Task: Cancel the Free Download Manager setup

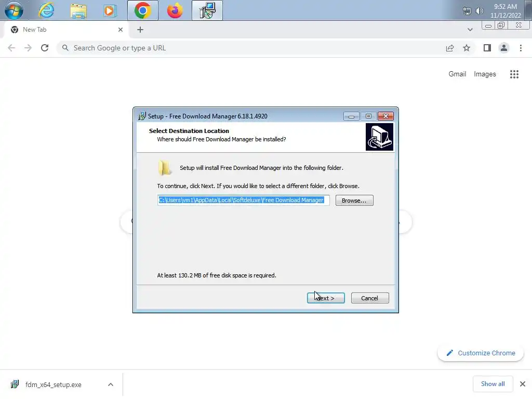Action: pos(370,298)
